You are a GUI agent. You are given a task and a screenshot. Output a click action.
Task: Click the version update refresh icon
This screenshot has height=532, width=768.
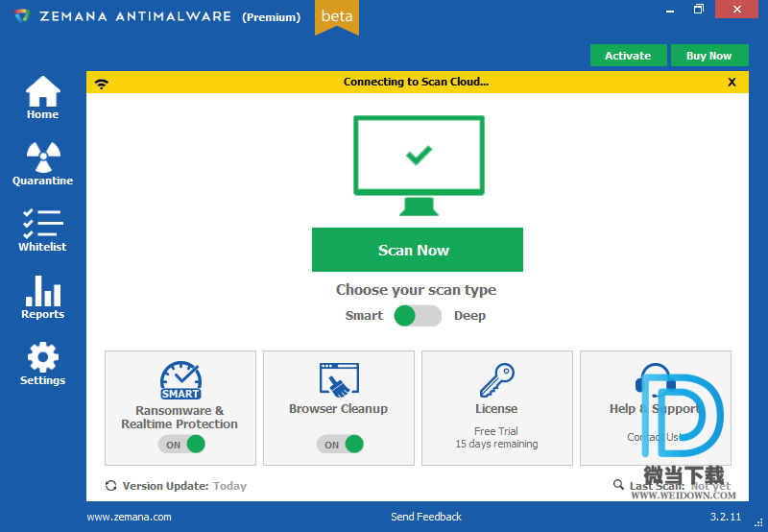[110, 486]
